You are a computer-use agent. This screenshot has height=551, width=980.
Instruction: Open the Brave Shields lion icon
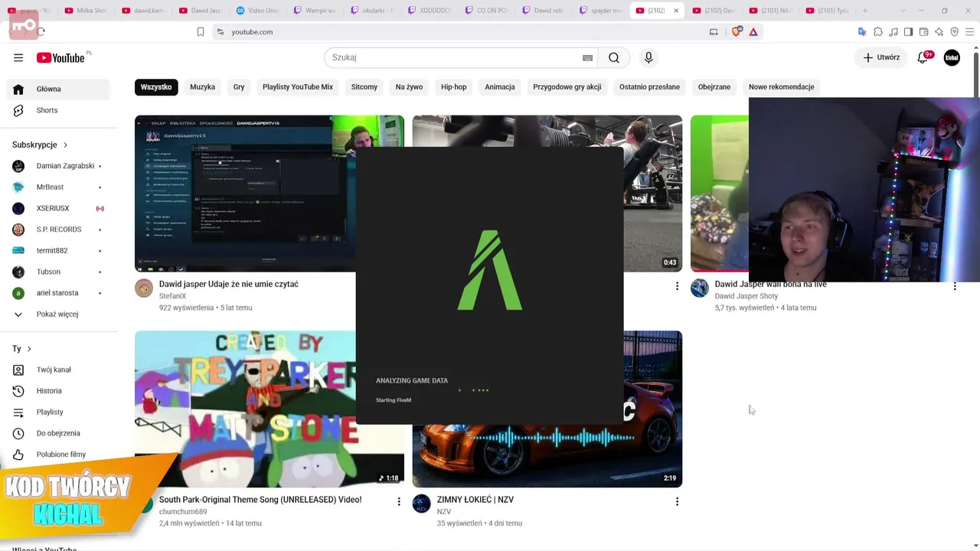(737, 31)
